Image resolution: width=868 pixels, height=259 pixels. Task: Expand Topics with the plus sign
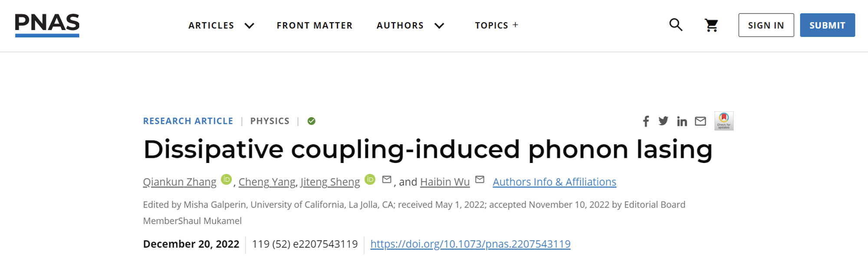click(x=515, y=25)
